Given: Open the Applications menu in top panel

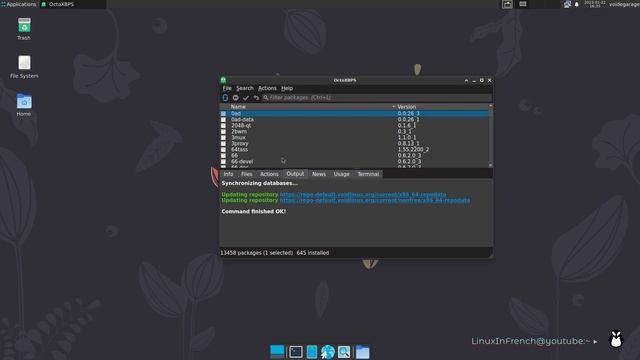Looking at the screenshot, I should (x=19, y=4).
